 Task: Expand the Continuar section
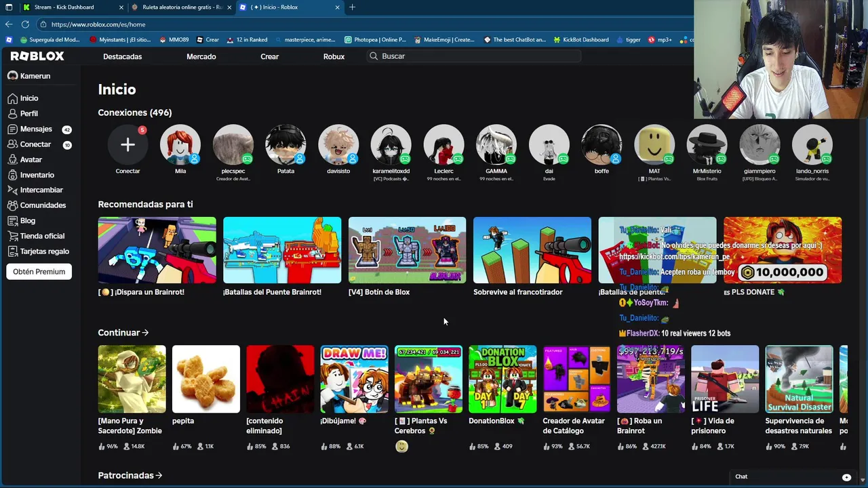[x=123, y=333]
